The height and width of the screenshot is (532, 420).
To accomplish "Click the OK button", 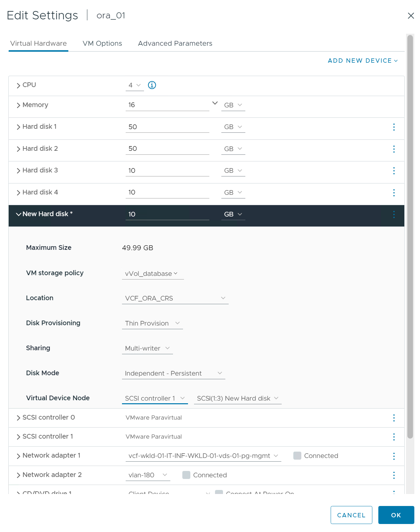I will coord(396,515).
